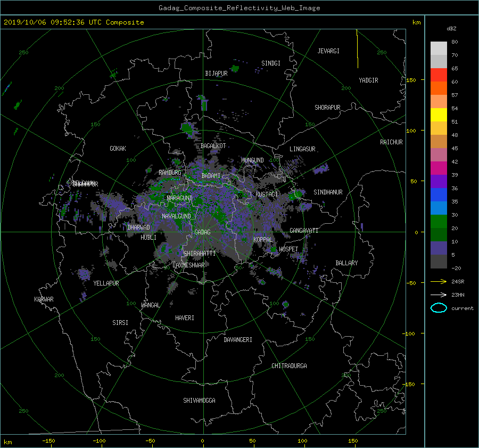Select the YADGIR label
Viewport: 479px width, 448px height.
click(x=368, y=80)
